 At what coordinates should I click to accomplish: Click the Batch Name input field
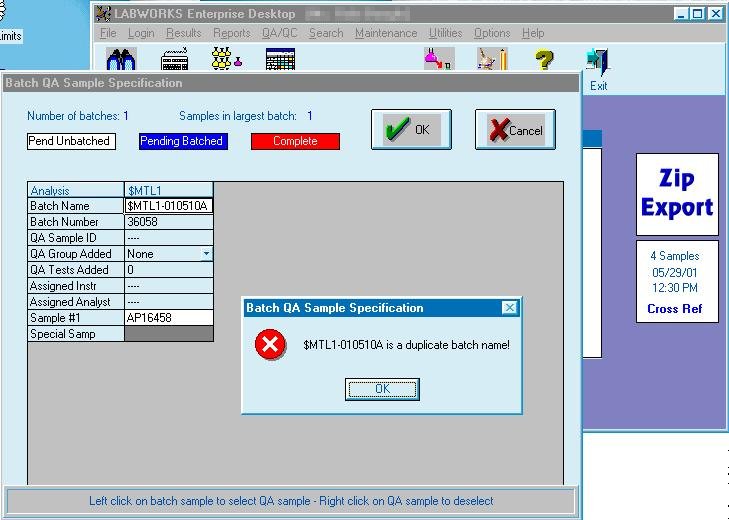point(169,206)
